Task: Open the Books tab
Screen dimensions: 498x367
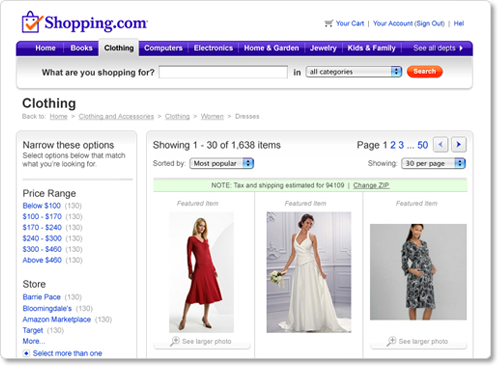Action: (x=81, y=48)
